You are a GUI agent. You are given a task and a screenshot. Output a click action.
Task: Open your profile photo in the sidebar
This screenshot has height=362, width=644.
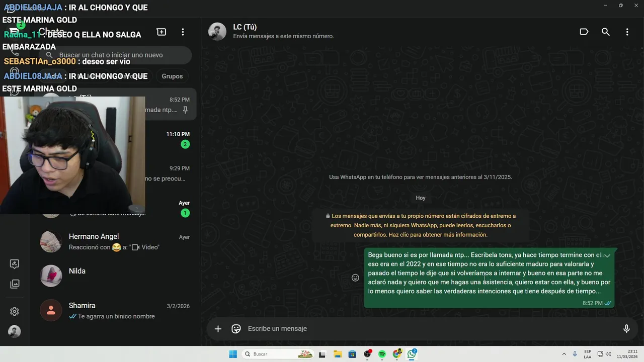pos(15,332)
